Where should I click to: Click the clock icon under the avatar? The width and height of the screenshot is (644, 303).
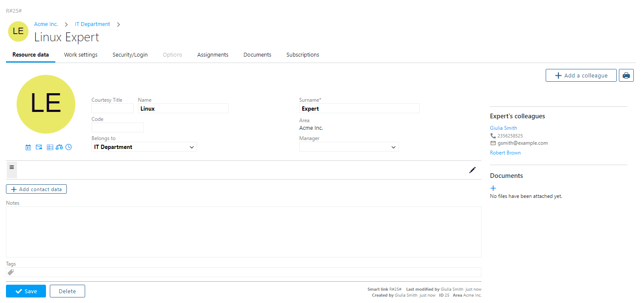[x=69, y=147]
